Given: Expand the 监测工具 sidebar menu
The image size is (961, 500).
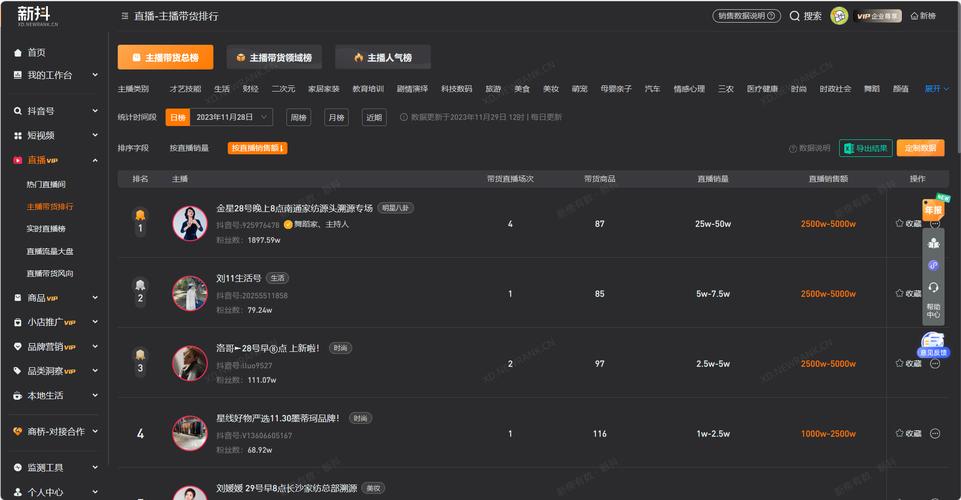Looking at the screenshot, I should pyautogui.click(x=95, y=468).
